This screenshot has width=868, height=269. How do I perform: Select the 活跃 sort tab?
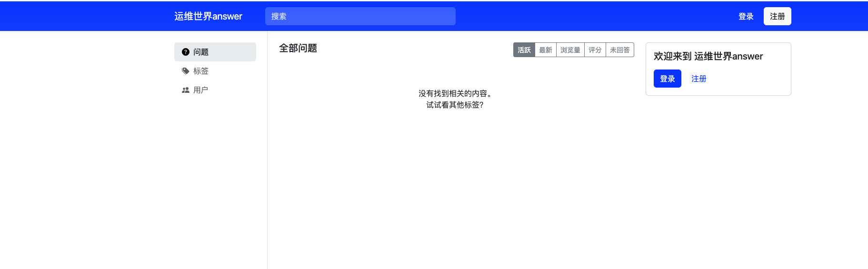(524, 50)
